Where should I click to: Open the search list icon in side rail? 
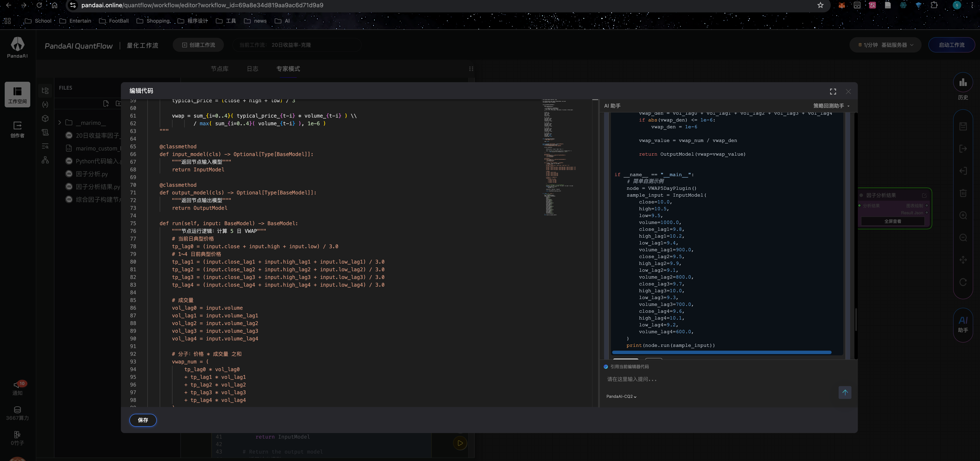pos(45,146)
